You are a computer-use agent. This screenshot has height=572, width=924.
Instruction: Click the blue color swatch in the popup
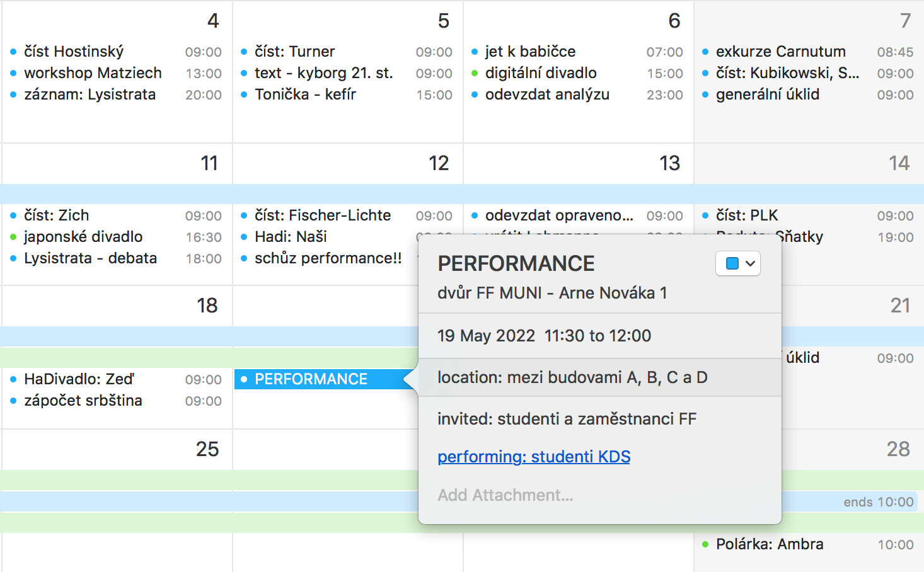tap(732, 264)
